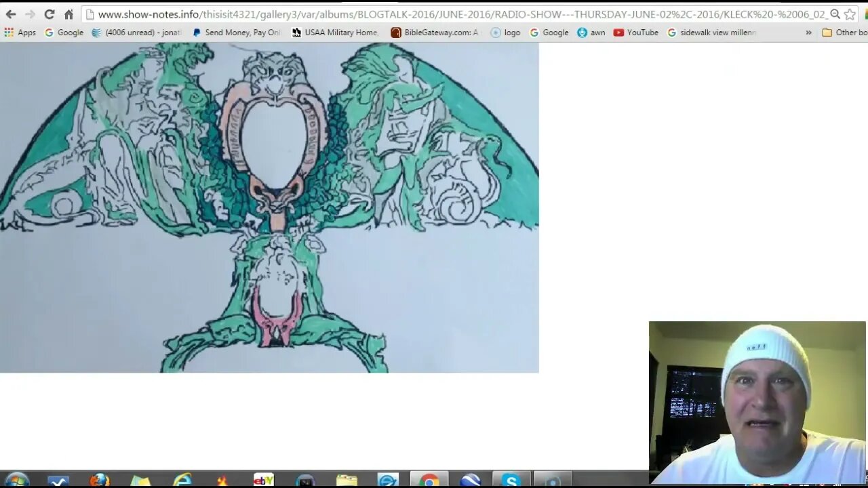The width and height of the screenshot is (868, 488).
Task: Open the USAA Military Home bookmark
Action: (335, 33)
